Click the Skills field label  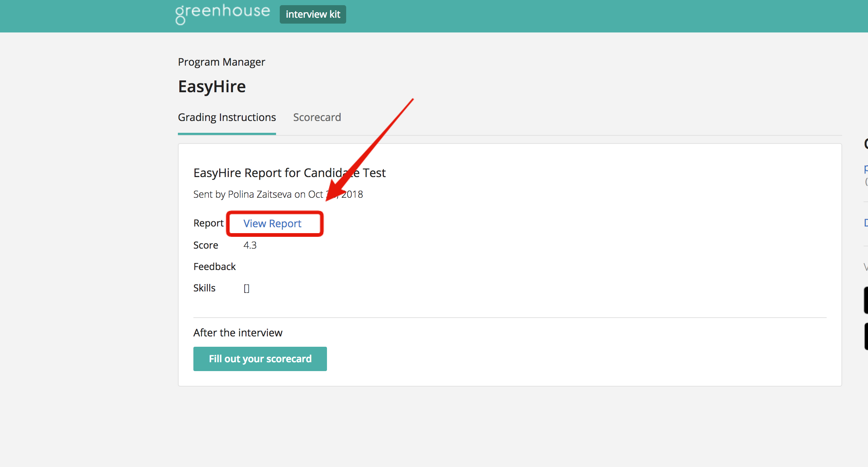(204, 288)
